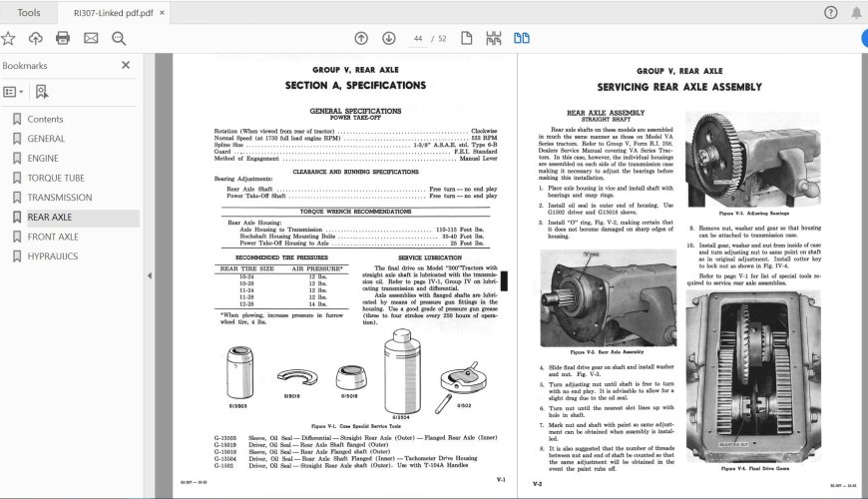This screenshot has width=868, height=499.
Task: Go to previous page arrow
Action: point(362,38)
